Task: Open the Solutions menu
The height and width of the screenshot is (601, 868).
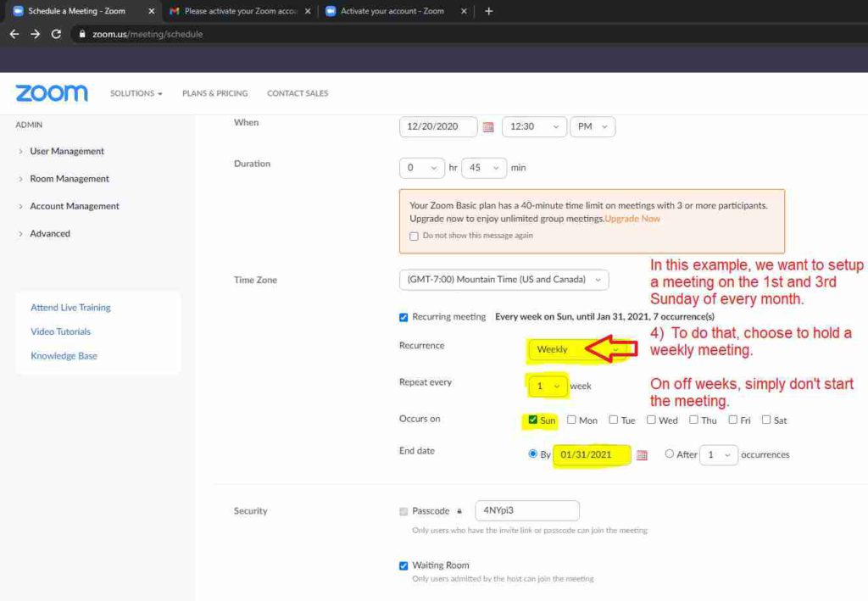Action: pos(136,93)
